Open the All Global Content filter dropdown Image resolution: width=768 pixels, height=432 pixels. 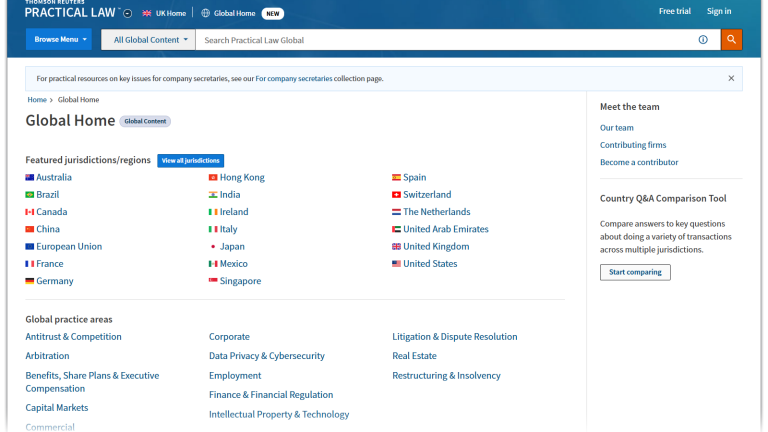click(x=149, y=40)
